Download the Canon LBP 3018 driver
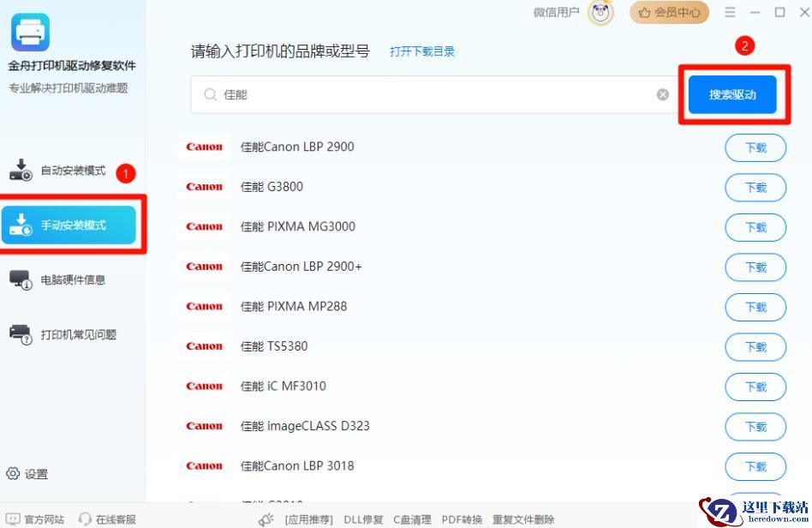The width and height of the screenshot is (812, 528). pyautogui.click(x=755, y=467)
